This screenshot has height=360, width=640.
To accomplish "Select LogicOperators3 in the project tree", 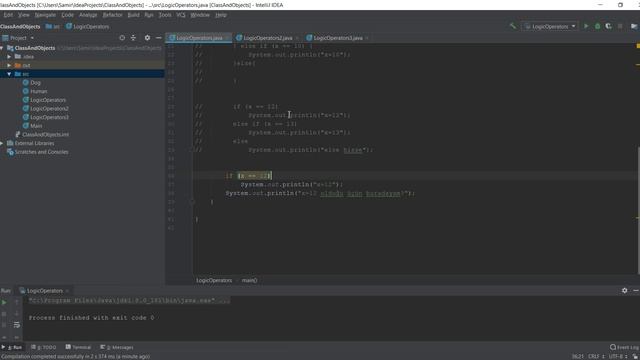I will point(49,117).
